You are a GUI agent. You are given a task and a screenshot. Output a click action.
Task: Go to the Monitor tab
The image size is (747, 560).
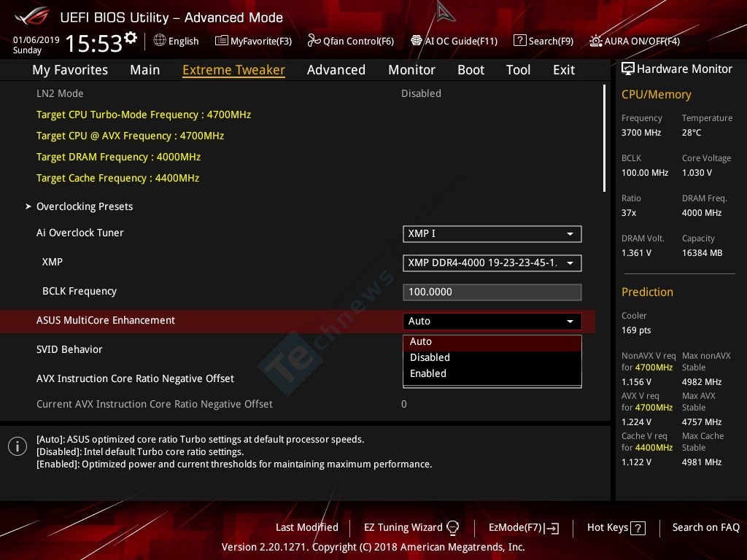coord(411,70)
